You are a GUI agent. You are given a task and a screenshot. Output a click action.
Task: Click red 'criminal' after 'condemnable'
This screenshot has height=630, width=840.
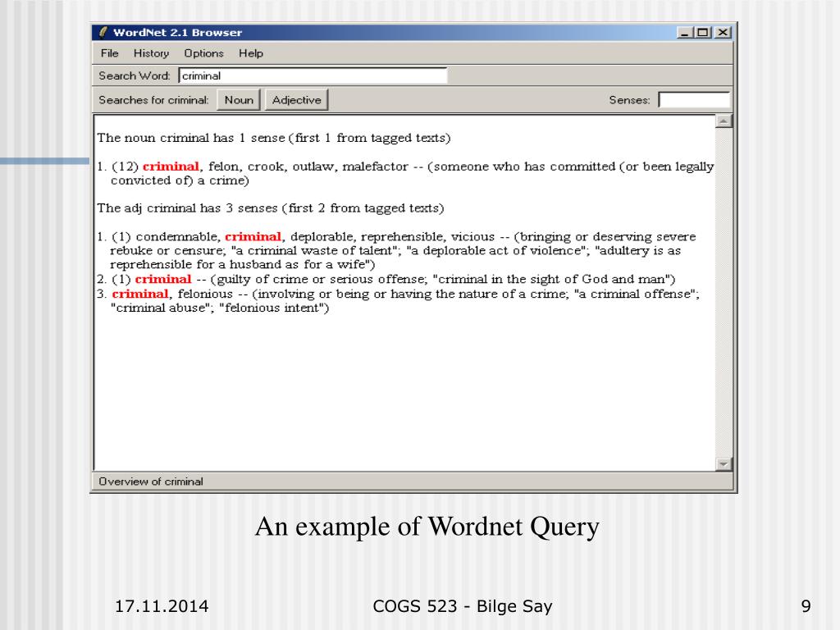coord(253,237)
